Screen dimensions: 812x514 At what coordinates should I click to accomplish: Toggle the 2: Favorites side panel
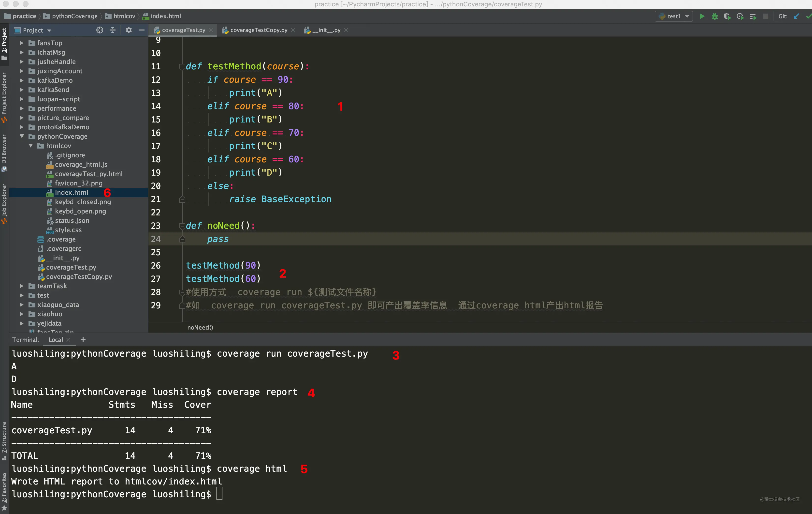4,491
